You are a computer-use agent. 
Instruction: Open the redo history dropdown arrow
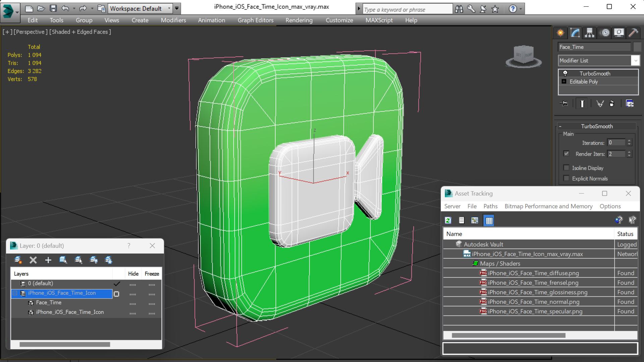click(92, 9)
